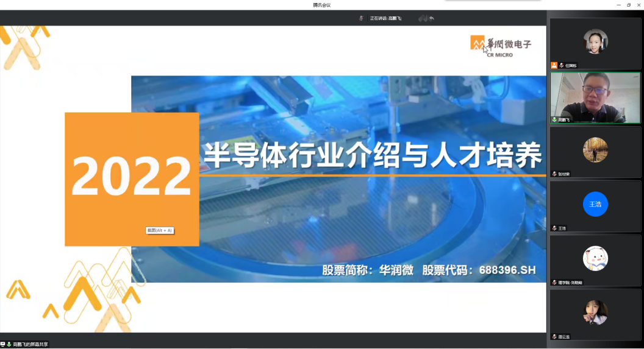Click the muted microphone icon beside speaking indicator
The width and height of the screenshot is (644, 349).
(361, 18)
